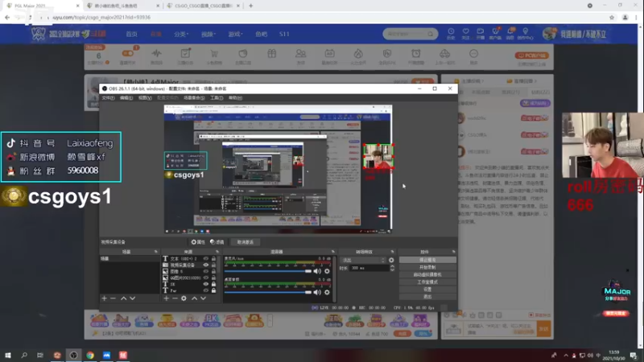Screen dimensions: 644x362
Task: Remove selected scene with minus icon
Action: point(113,298)
